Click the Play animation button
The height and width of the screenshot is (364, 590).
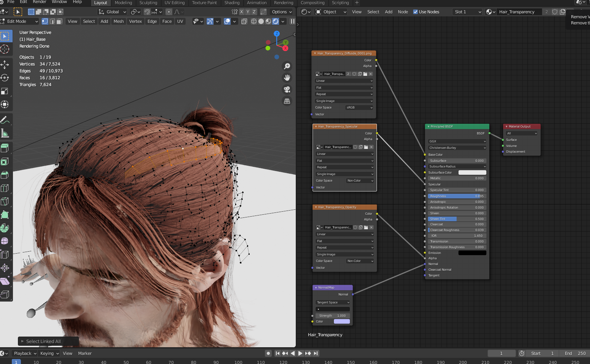[300, 353]
